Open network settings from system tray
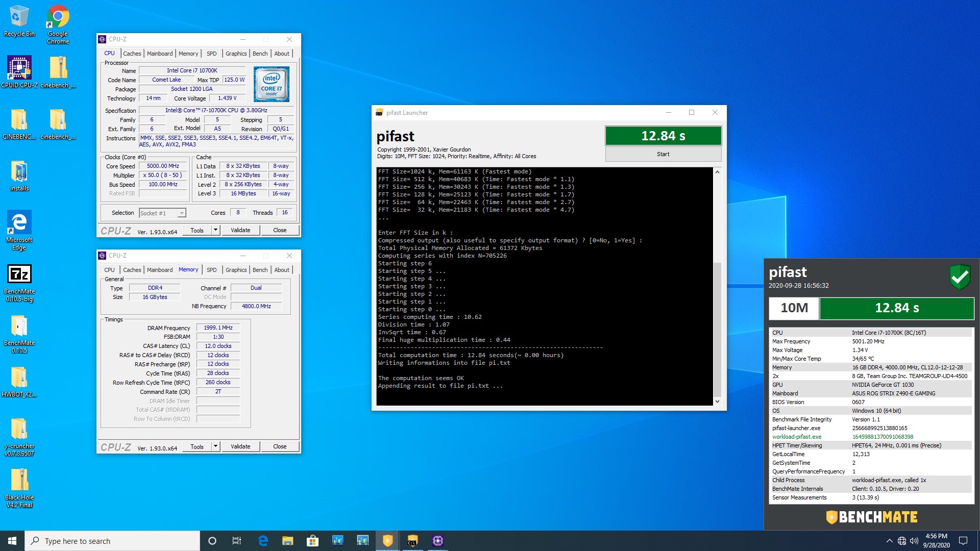The height and width of the screenshot is (551, 980). click(x=902, y=541)
